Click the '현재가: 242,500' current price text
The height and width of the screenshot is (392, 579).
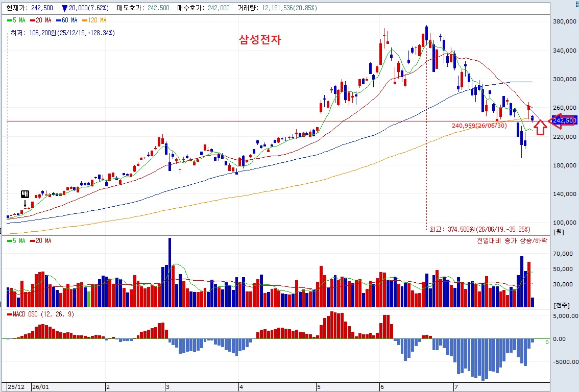(x=30, y=8)
